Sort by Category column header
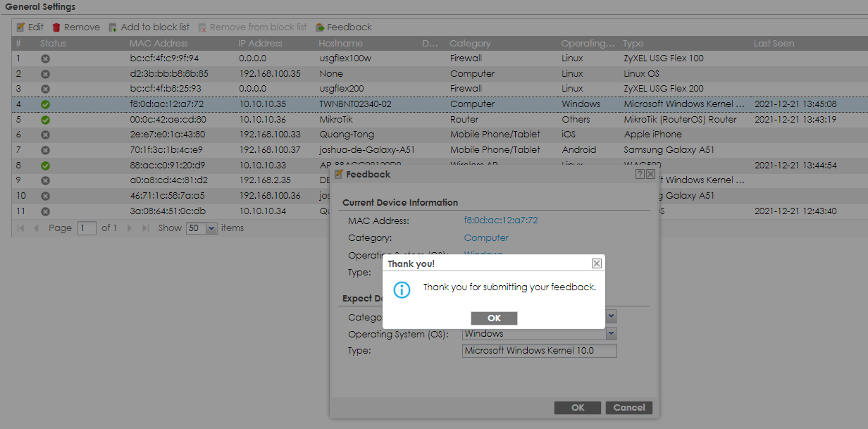868x429 pixels. click(470, 44)
